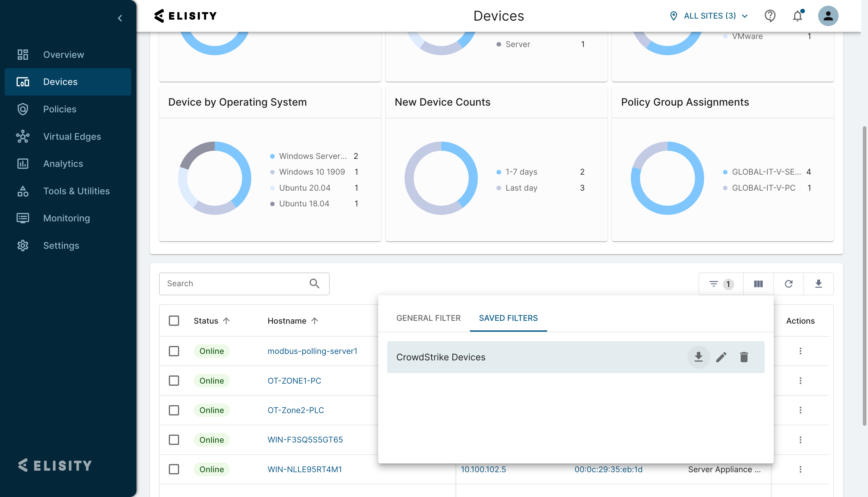Image resolution: width=868 pixels, height=497 pixels.
Task: Switch to the General Filter tab
Action: point(428,318)
